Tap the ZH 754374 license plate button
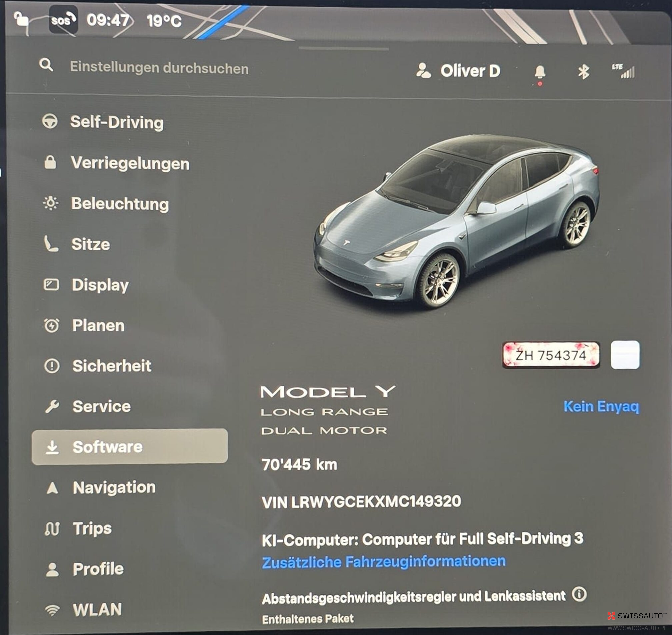This screenshot has width=672, height=635. tap(551, 355)
